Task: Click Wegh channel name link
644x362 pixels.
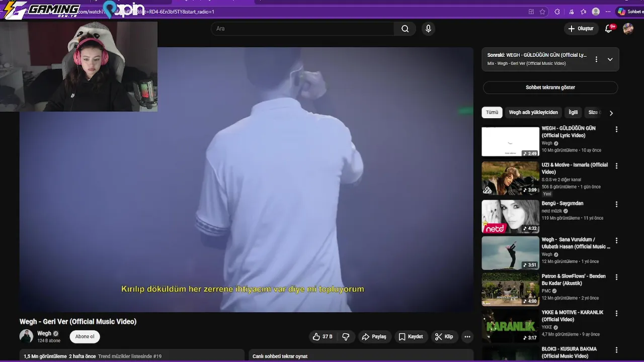Action: 44,333
